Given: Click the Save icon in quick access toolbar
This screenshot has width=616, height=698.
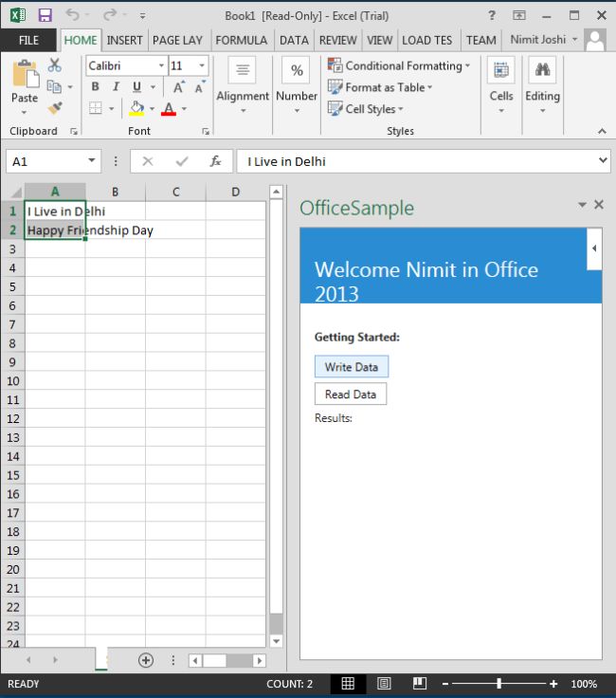Looking at the screenshot, I should pos(45,15).
